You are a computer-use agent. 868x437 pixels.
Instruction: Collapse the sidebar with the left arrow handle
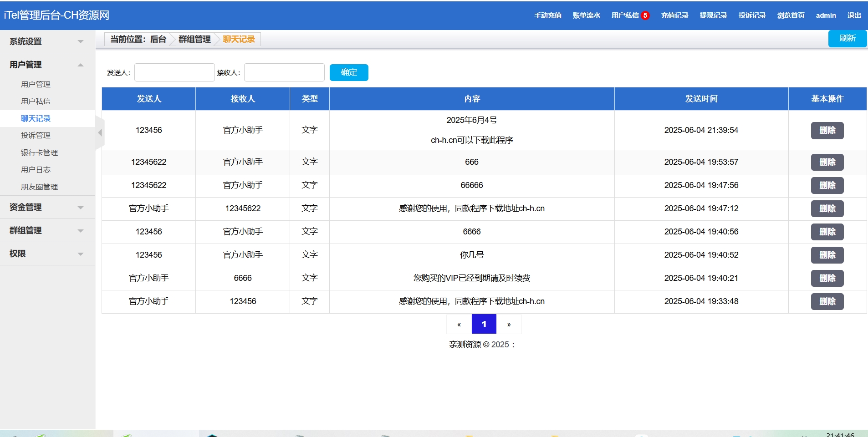(100, 133)
